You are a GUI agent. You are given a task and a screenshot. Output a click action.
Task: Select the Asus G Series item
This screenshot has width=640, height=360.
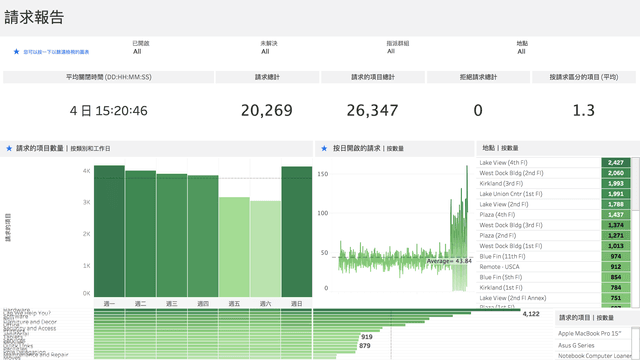(576, 345)
